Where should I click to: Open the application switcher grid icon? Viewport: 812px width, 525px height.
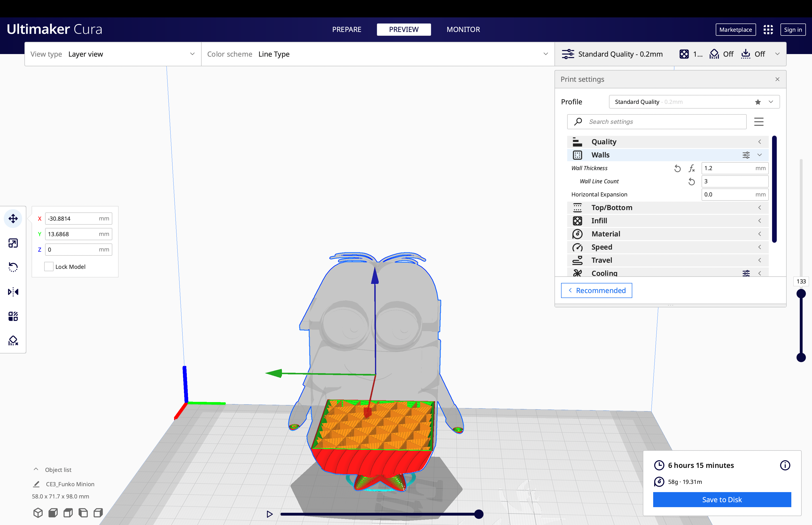click(x=768, y=30)
